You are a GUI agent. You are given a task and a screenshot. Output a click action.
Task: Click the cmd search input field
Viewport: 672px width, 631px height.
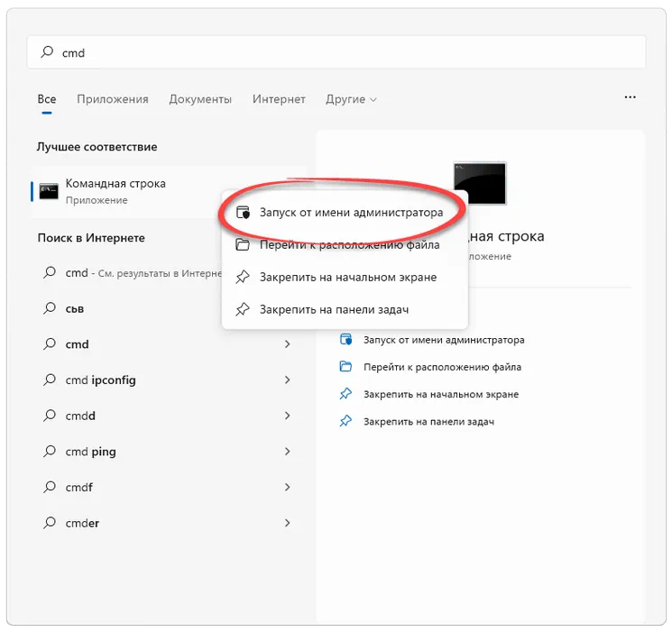pos(336,52)
